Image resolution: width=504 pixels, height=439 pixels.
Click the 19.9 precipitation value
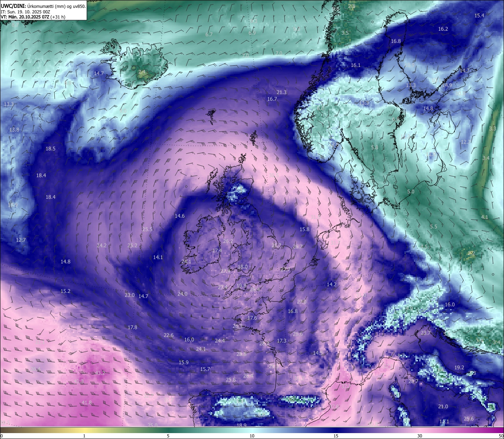241,285
